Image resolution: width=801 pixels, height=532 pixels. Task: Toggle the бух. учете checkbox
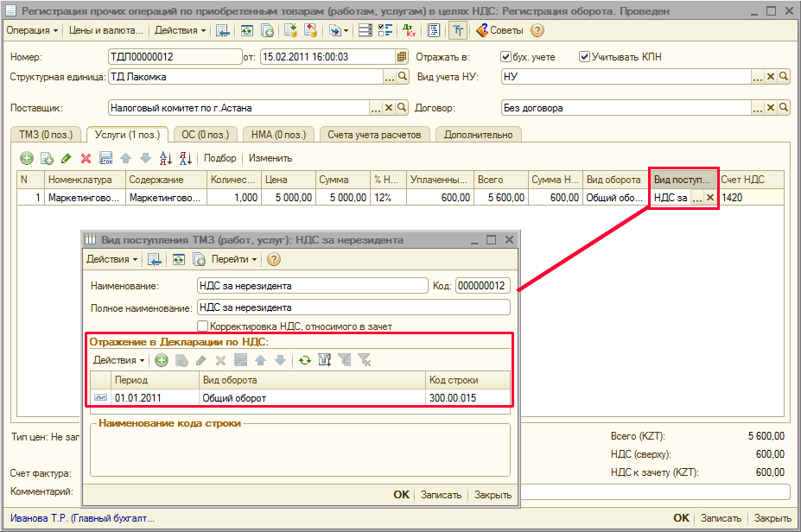(x=506, y=57)
